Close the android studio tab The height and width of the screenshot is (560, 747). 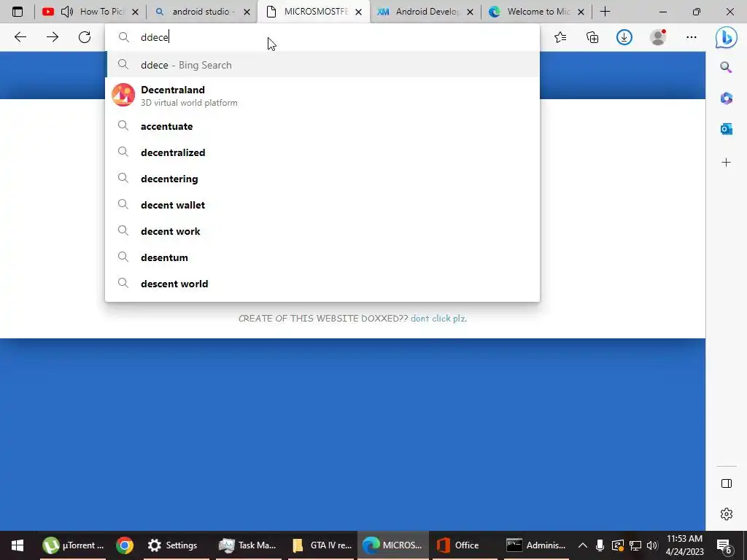[247, 12]
